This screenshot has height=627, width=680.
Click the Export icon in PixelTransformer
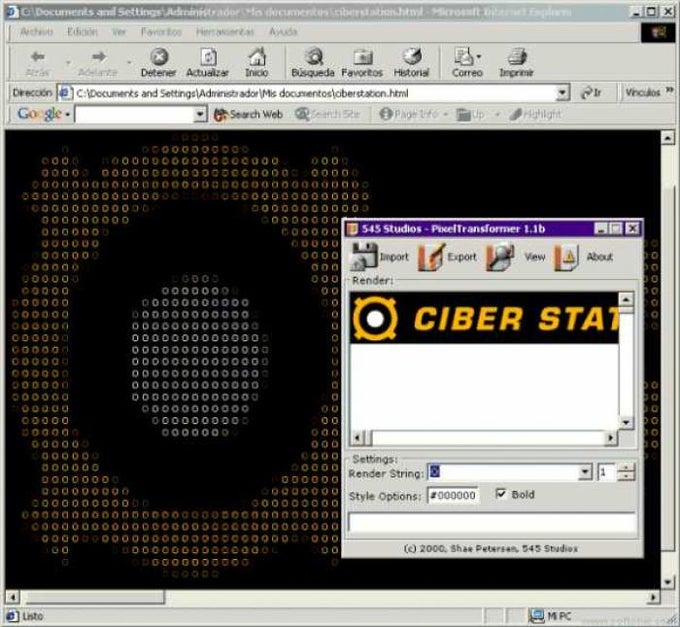pos(431,257)
